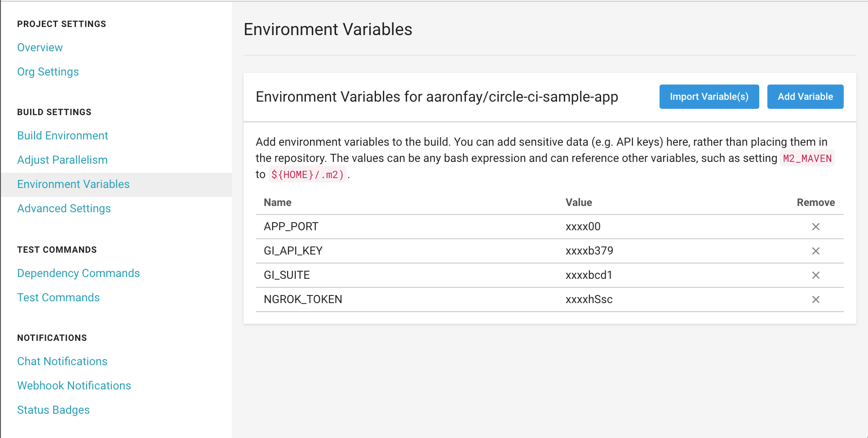Open Build Environment settings
Screen dimensions: 868x438
(62, 135)
